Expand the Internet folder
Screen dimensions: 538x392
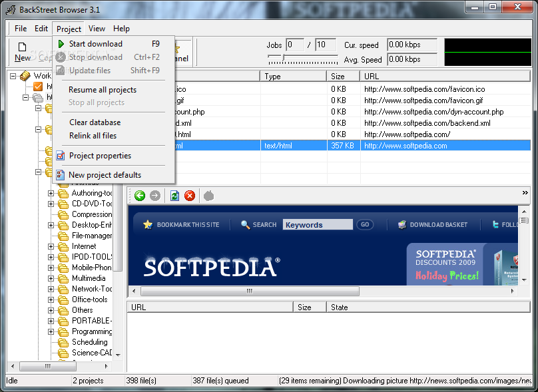pos(51,247)
